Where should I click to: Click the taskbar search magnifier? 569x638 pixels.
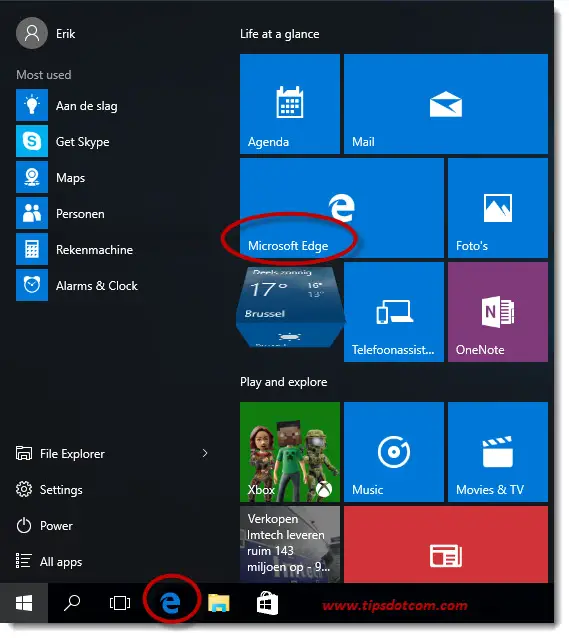[x=72, y=603]
